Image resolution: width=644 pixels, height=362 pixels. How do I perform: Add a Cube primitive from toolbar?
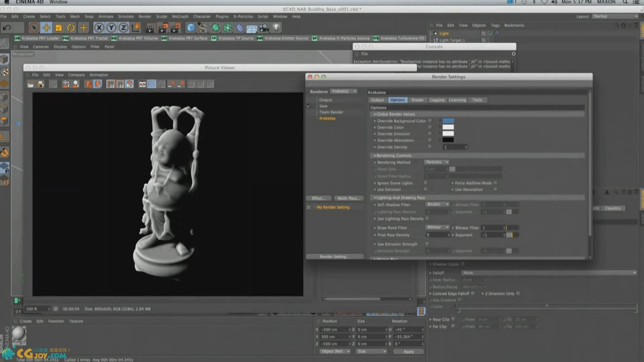[x=191, y=28]
